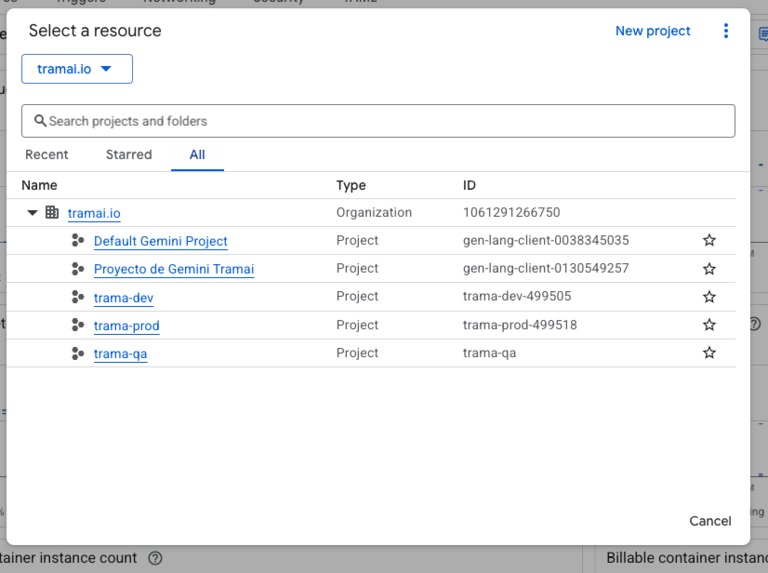Click ID gen-lang-client-0130549257

tap(546, 268)
